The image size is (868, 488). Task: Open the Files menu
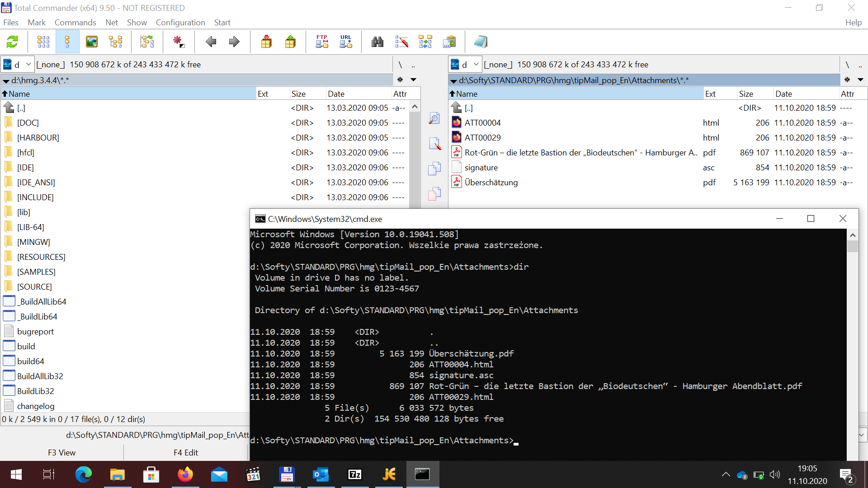tap(11, 23)
